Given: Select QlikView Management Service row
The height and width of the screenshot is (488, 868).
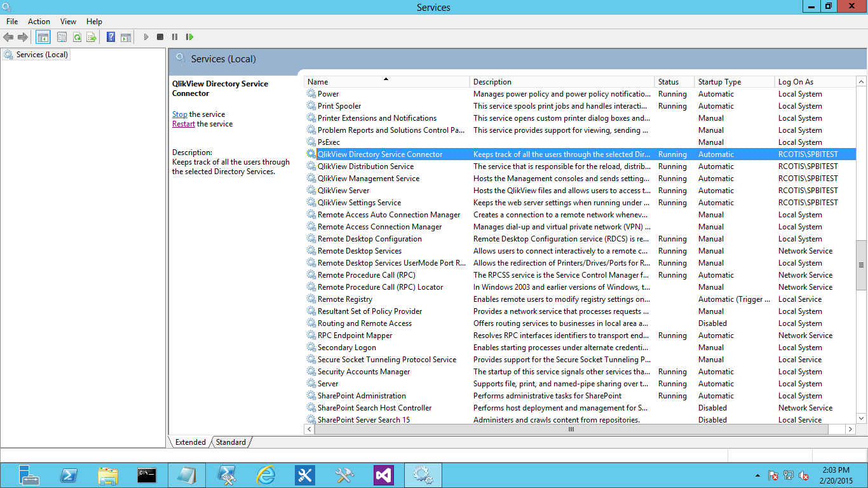Looking at the screenshot, I should (x=580, y=179).
